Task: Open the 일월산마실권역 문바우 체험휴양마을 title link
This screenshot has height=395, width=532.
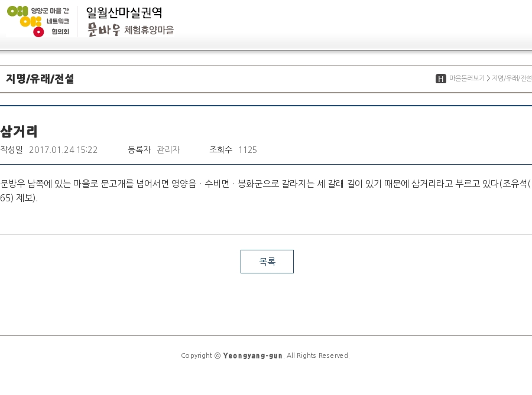Action: pos(130,21)
